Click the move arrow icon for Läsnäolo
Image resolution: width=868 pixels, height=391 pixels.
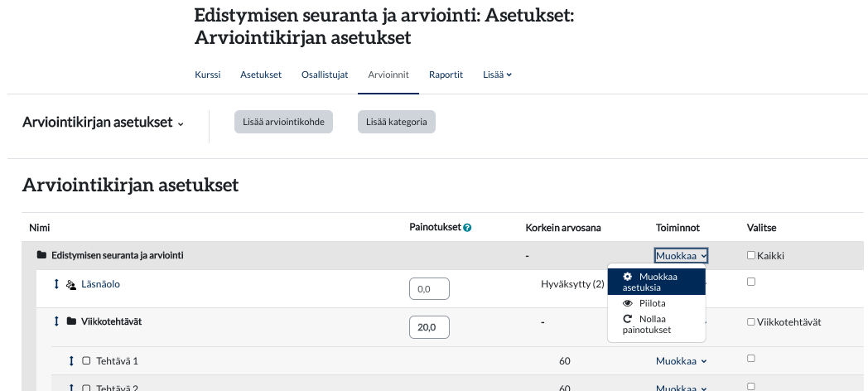pos(56,284)
